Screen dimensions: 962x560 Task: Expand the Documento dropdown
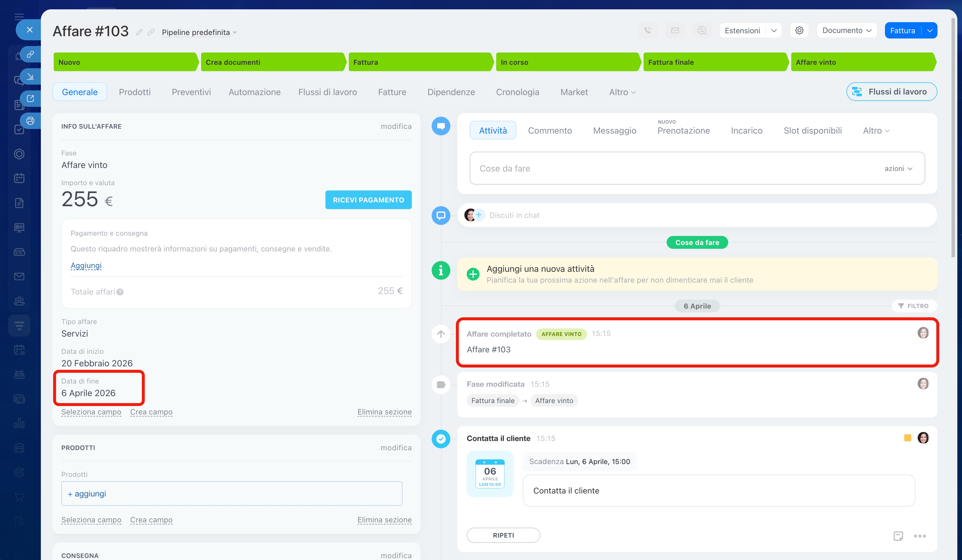846,31
